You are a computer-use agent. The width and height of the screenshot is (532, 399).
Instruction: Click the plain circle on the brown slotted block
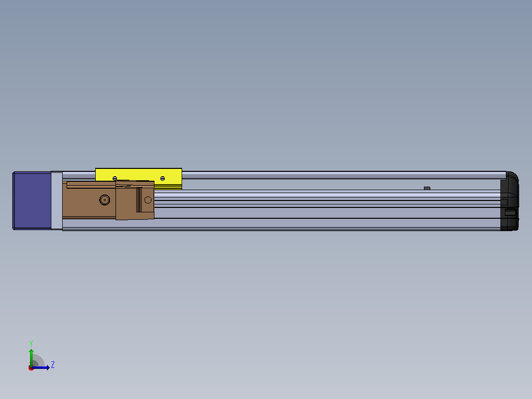click(148, 200)
